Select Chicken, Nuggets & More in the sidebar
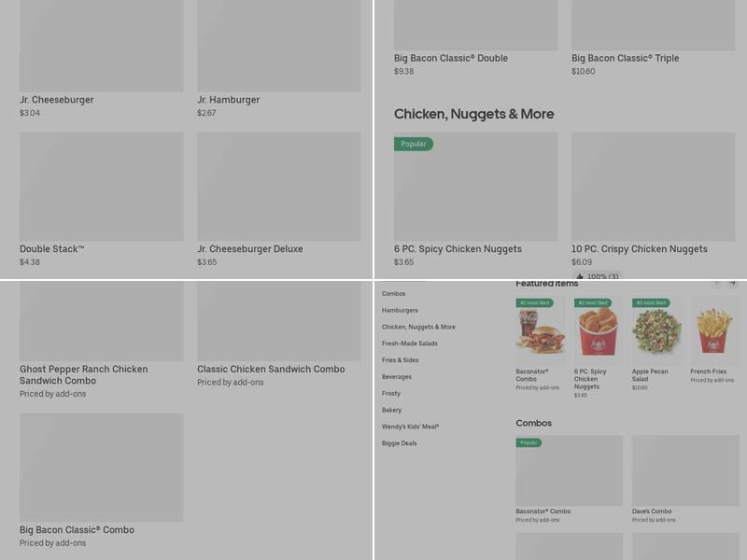This screenshot has width=747, height=560. 418,328
